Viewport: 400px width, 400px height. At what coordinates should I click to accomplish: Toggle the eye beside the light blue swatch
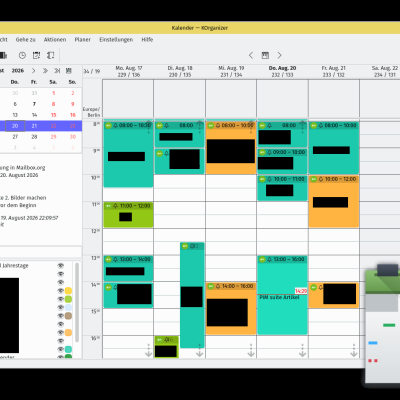point(60,307)
